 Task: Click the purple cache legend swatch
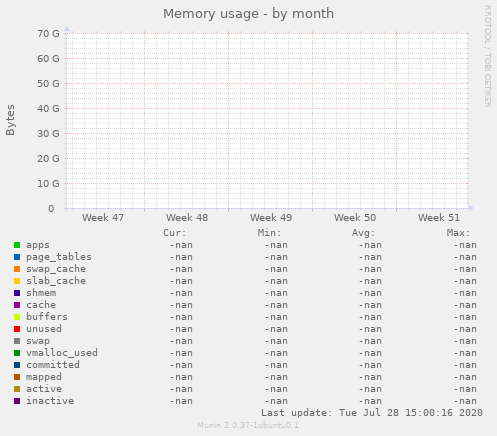click(x=17, y=305)
